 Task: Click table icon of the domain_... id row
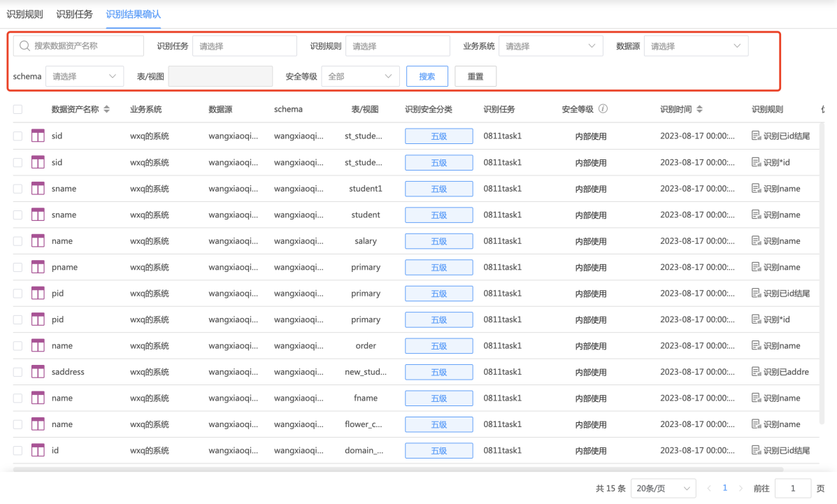point(38,450)
